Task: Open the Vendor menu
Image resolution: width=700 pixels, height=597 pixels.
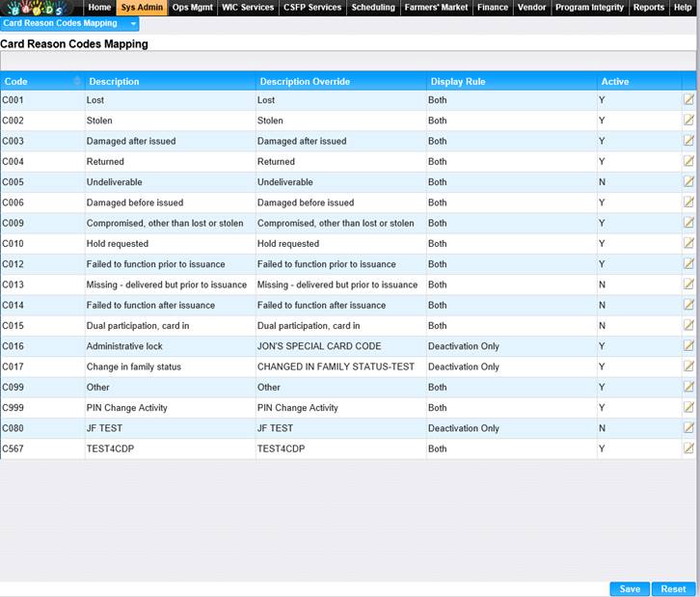Action: (x=531, y=8)
